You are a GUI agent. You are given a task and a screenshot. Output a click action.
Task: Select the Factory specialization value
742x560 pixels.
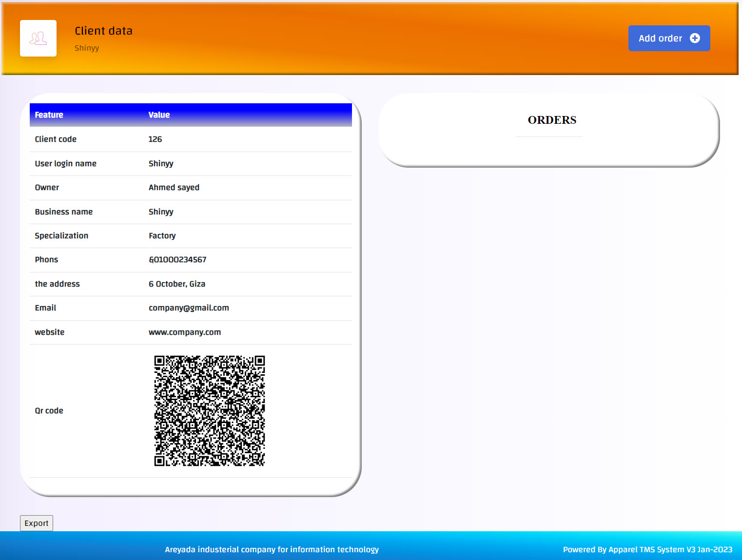point(162,236)
